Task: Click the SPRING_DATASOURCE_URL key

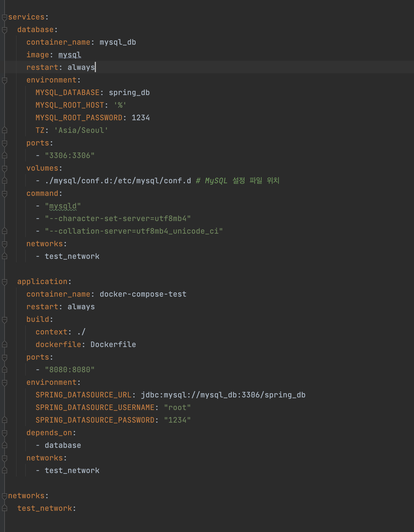Action: pos(84,395)
